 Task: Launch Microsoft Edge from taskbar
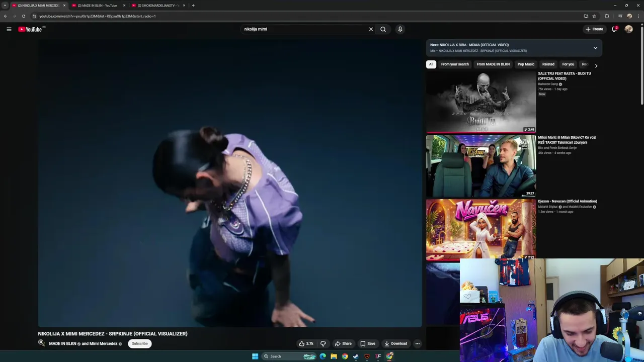pos(323,356)
